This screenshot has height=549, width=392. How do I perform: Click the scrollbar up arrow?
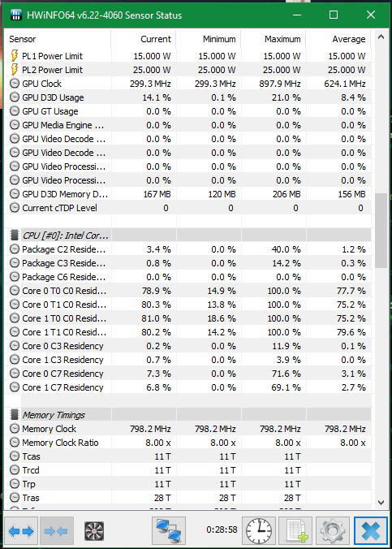coord(381,37)
